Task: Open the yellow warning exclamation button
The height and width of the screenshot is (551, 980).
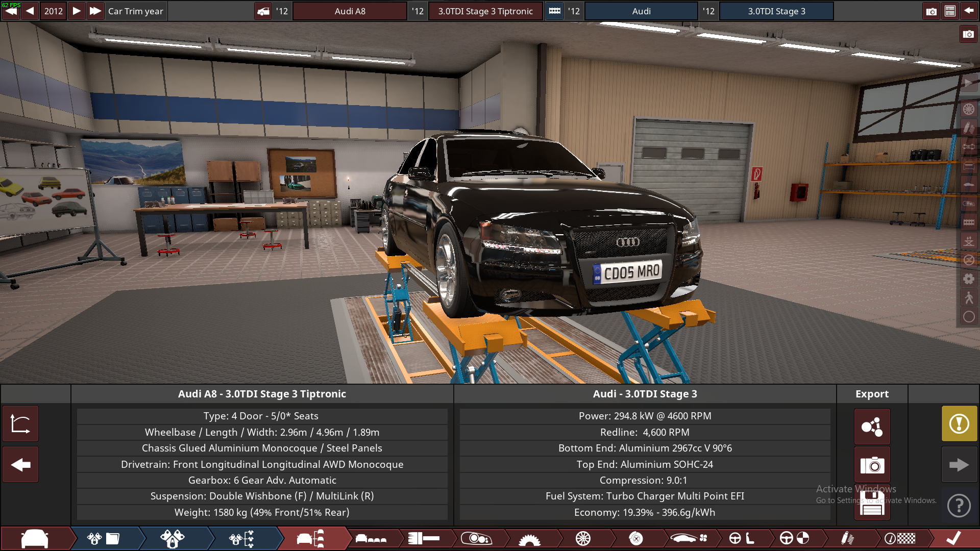Action: coord(959,423)
